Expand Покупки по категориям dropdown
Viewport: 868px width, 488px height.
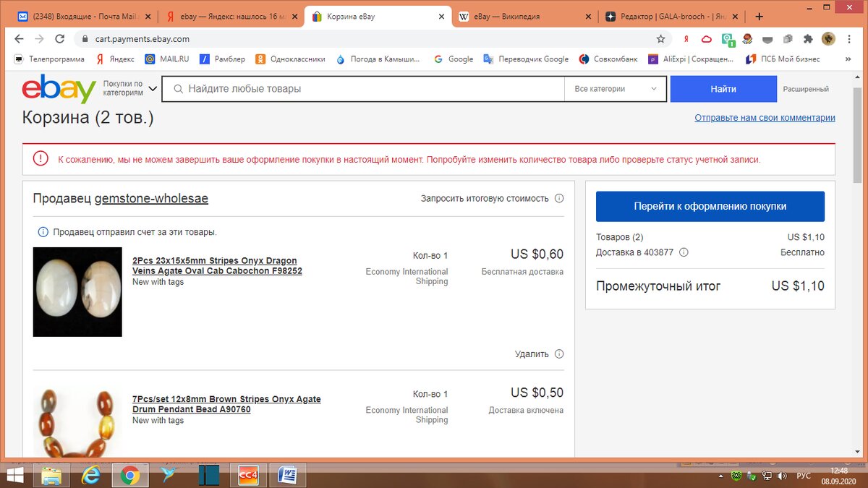130,88
